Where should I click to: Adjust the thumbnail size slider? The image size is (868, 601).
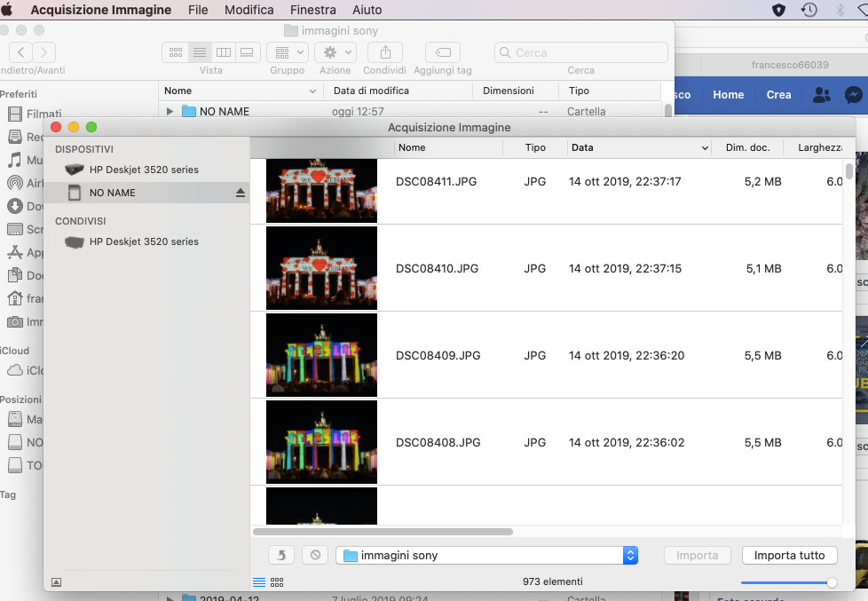tap(831, 582)
